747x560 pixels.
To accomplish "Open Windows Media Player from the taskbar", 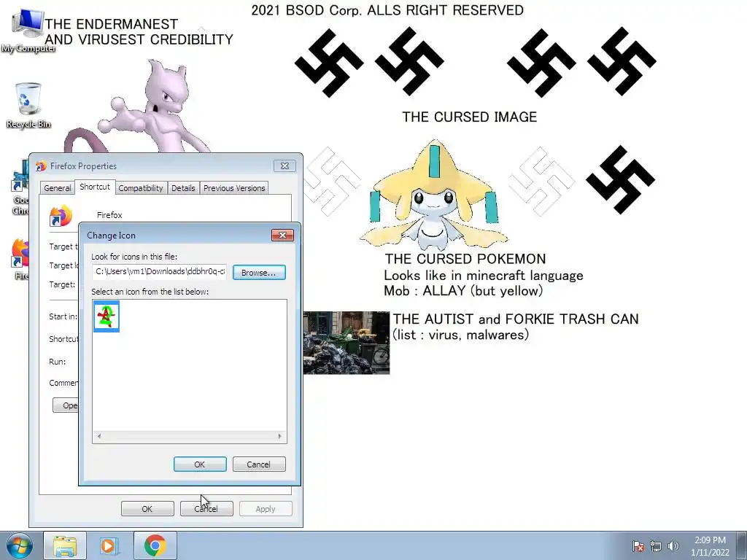I will point(109,545).
